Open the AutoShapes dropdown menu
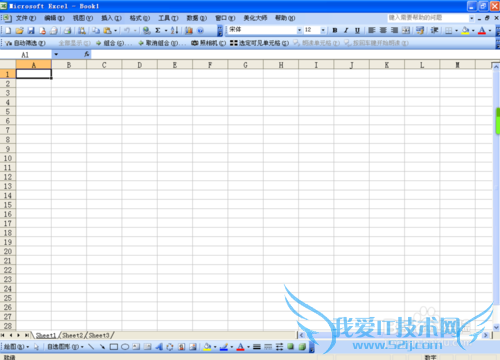Image resolution: width=500 pixels, height=360 pixels. tap(65, 347)
